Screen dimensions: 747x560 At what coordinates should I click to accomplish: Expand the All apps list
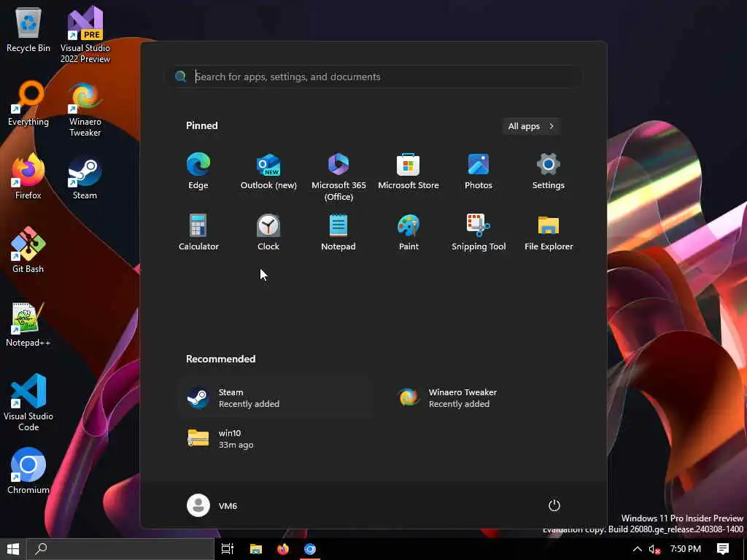point(531,126)
